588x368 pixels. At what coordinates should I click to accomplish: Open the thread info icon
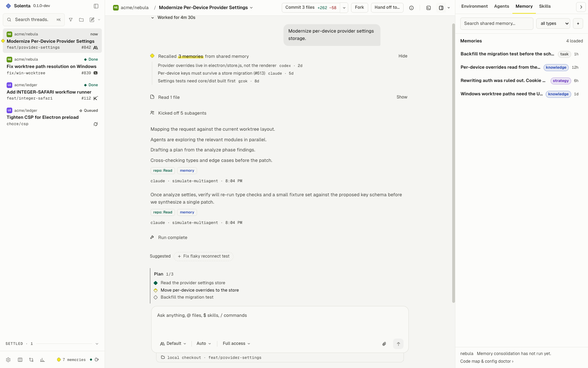(x=412, y=8)
